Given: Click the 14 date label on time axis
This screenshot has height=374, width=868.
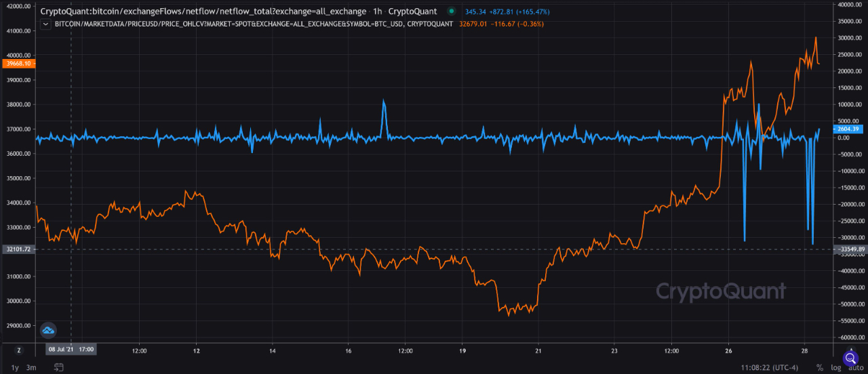Looking at the screenshot, I should click(272, 350).
